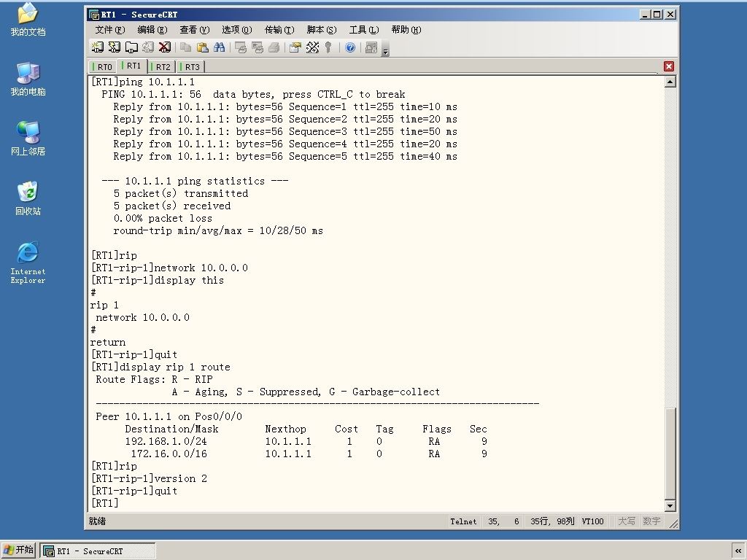Screen dimensions: 747x560
Task: Select the RT1 session tab
Action: coord(132,66)
